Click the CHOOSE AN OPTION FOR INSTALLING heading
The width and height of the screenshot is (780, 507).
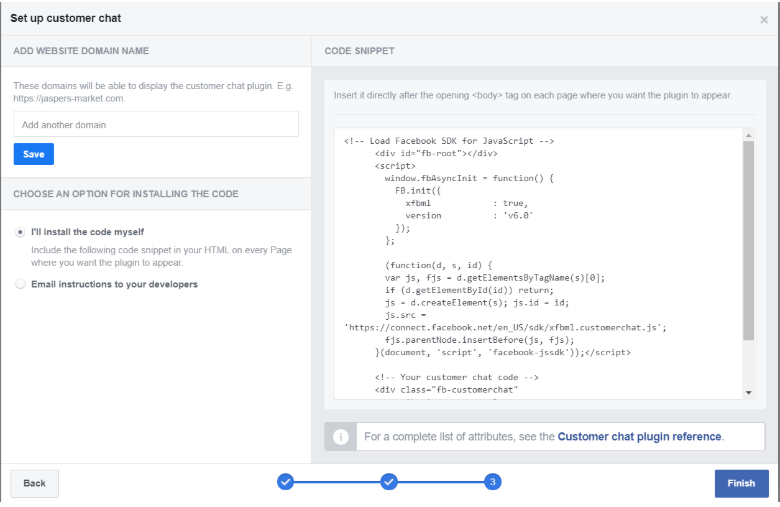coord(126,194)
